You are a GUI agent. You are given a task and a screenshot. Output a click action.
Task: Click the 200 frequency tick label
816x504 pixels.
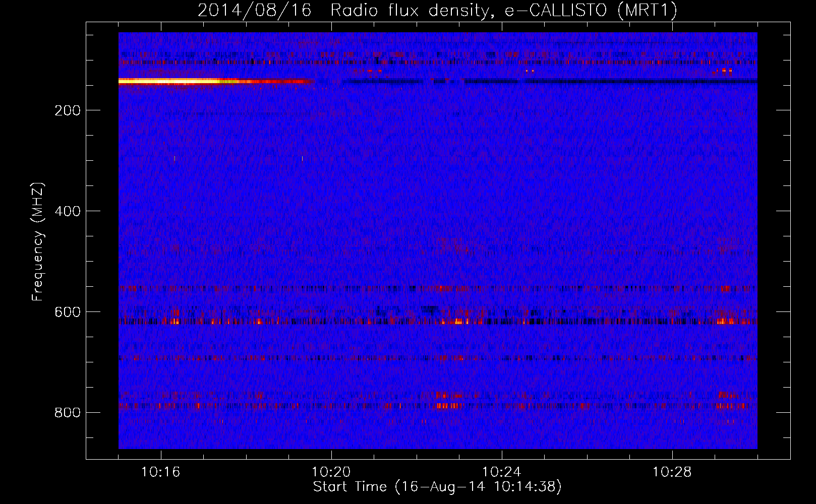(x=68, y=110)
